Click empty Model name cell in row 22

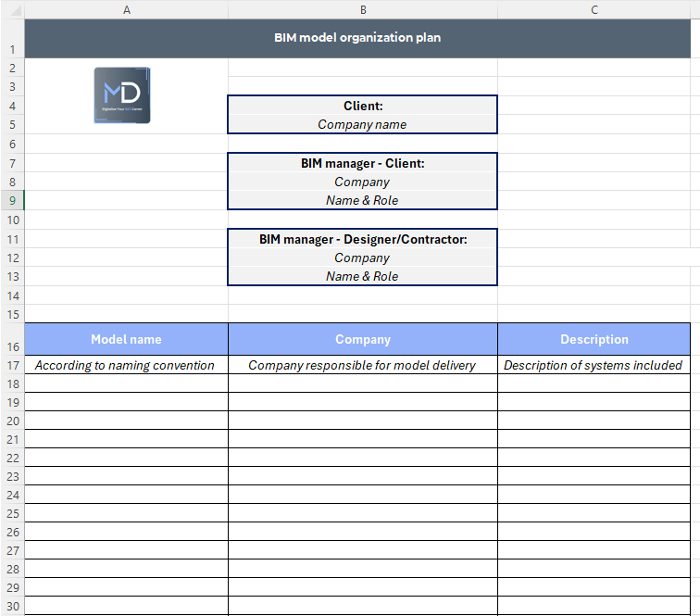click(x=126, y=458)
